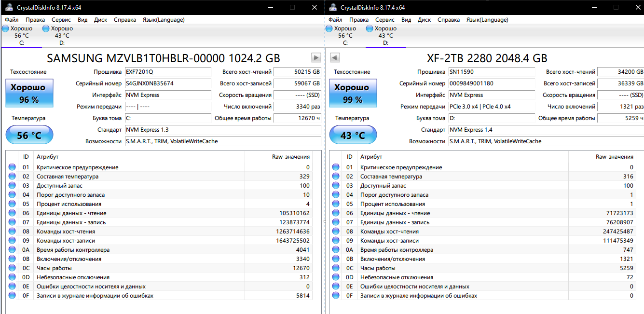Click Техсостояние label in right window

(352, 72)
